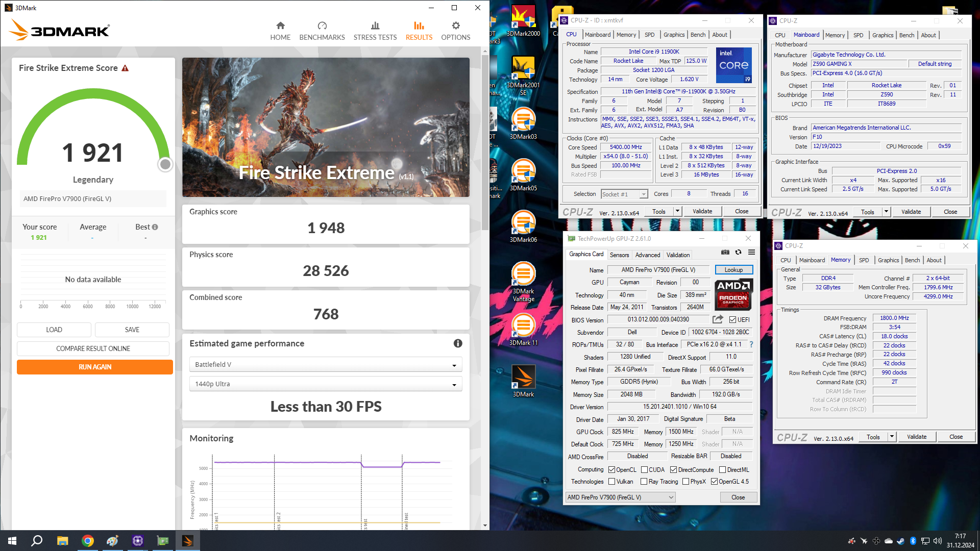Open STRESS TESTS in 3DMark

tap(375, 31)
